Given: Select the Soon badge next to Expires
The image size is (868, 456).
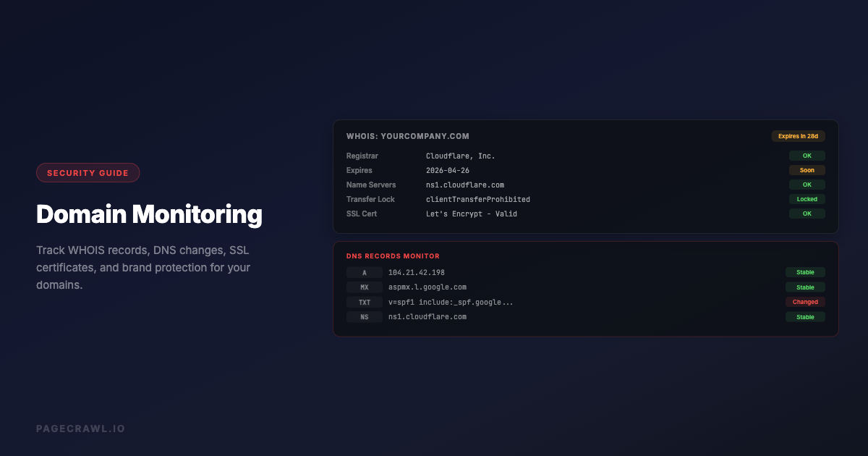Looking at the screenshot, I should tap(807, 170).
